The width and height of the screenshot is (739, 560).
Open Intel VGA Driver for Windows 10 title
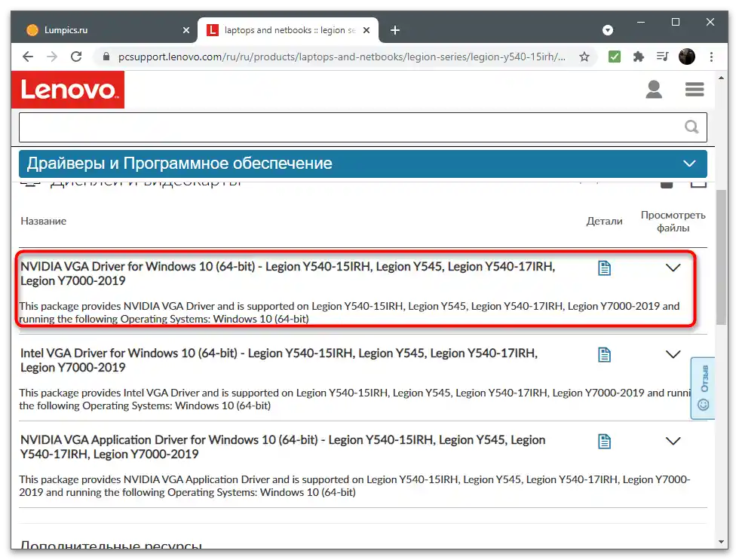[x=279, y=360]
